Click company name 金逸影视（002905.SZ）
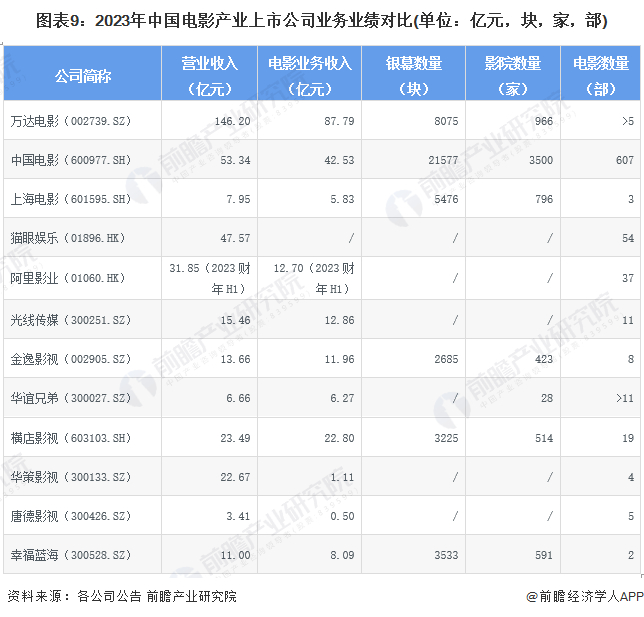The height and width of the screenshot is (617, 644). [x=71, y=359]
